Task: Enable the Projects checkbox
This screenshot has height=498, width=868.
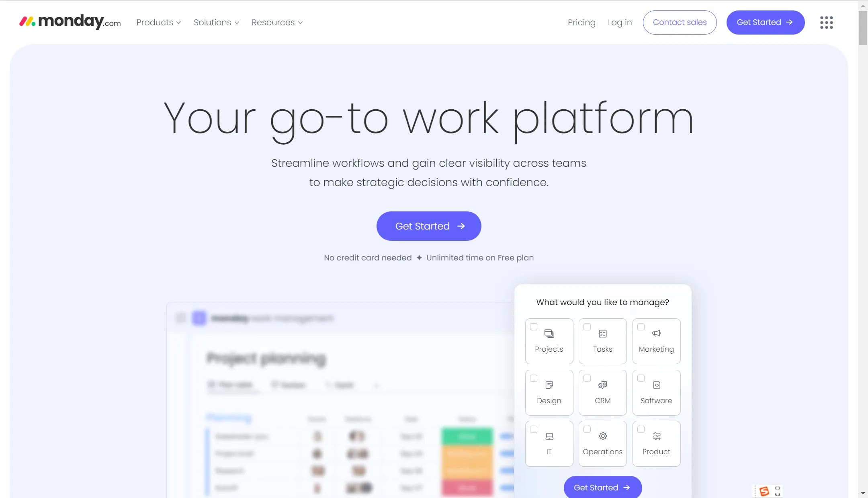Action: coord(533,327)
